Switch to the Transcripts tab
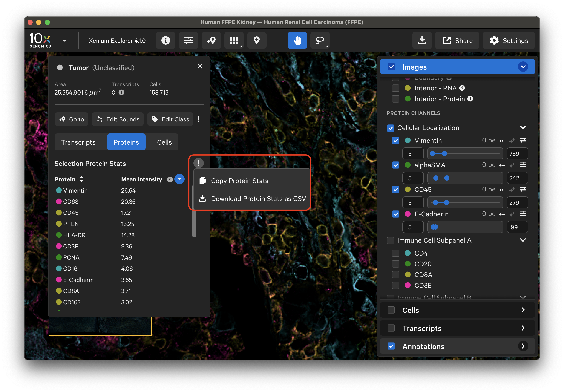This screenshot has width=564, height=392. click(78, 142)
